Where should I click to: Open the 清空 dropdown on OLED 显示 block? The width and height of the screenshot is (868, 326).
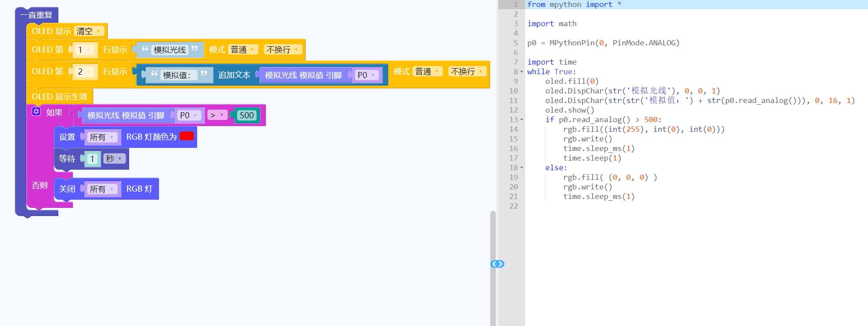point(89,31)
